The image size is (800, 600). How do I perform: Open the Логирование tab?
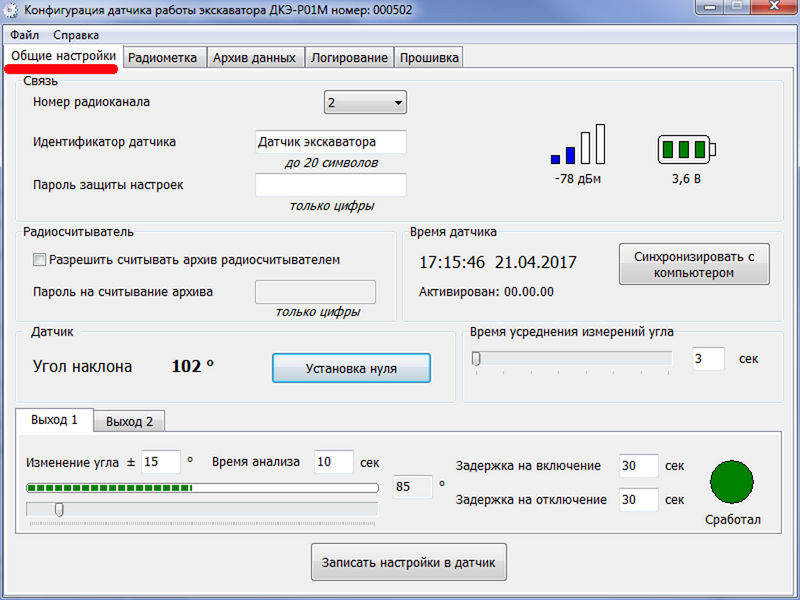tap(349, 58)
